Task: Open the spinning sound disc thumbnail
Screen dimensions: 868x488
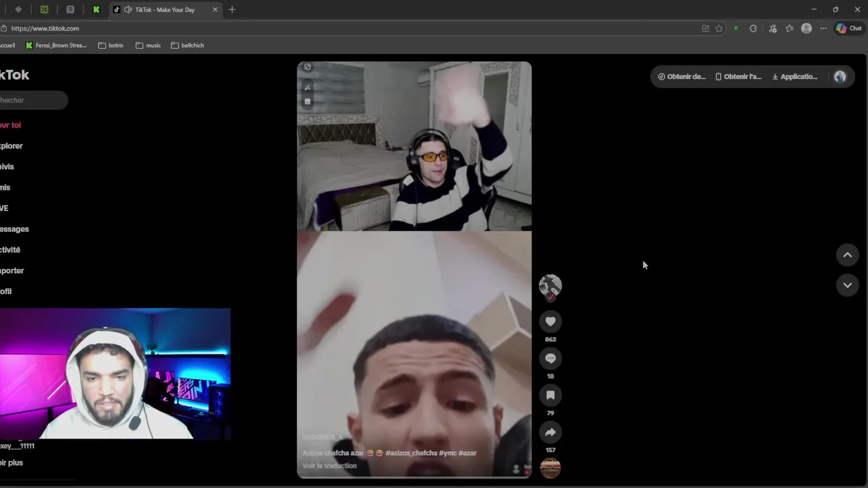Action: pos(551,468)
